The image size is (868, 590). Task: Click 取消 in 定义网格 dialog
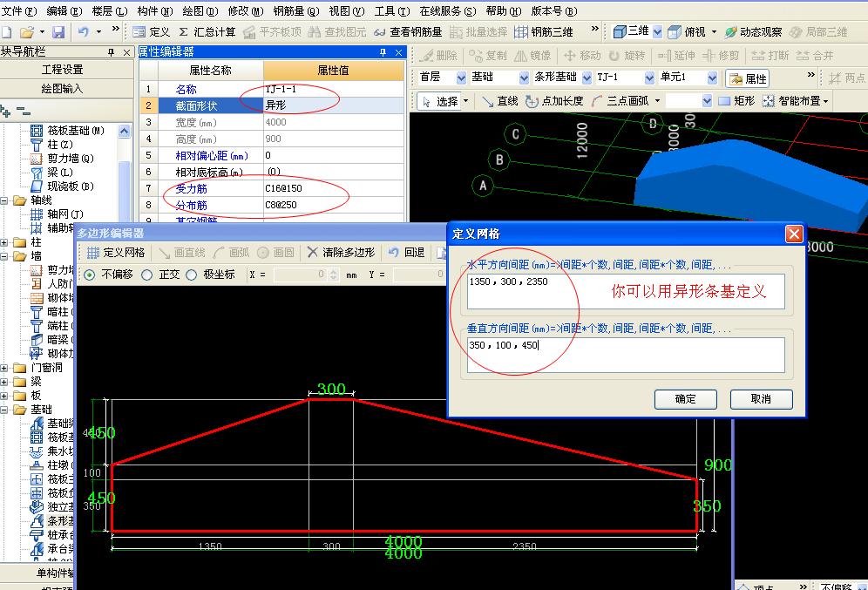(x=761, y=399)
